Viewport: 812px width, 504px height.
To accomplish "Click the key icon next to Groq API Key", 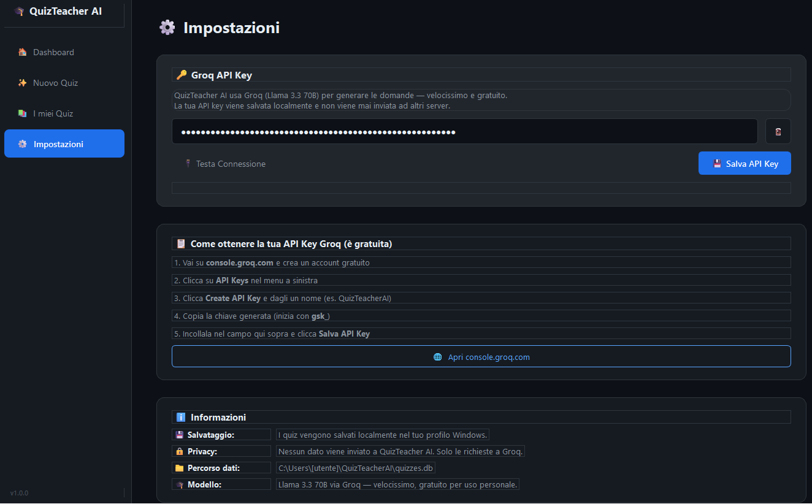I will pos(181,75).
